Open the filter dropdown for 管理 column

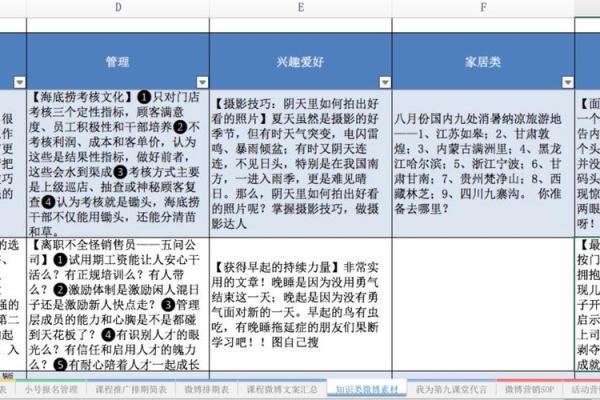200,83
